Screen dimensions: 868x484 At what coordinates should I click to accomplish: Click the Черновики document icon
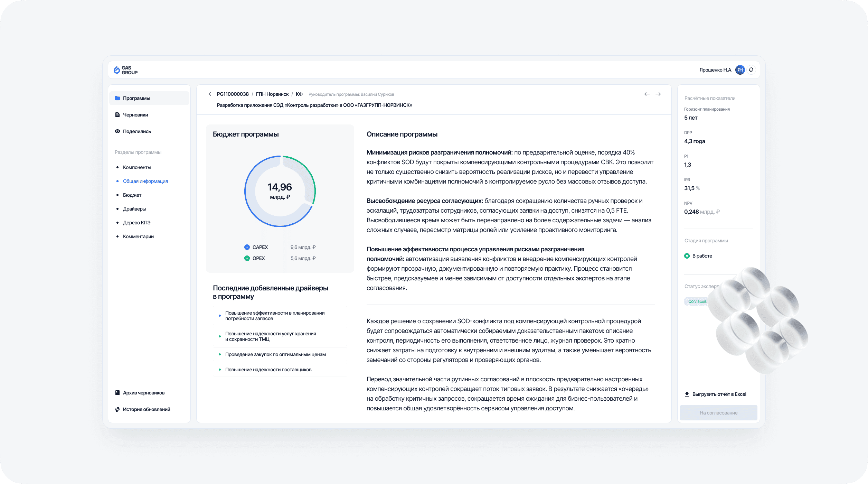click(117, 115)
